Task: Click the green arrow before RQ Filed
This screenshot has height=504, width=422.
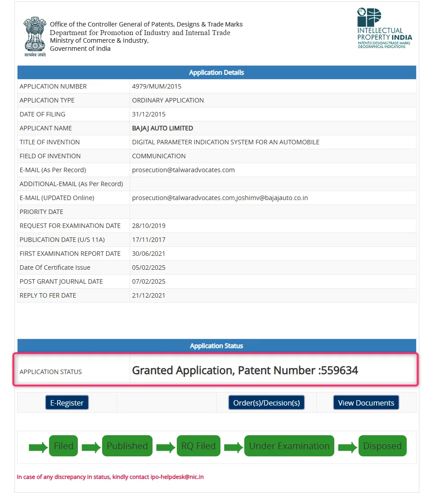Action: [x=166, y=447]
